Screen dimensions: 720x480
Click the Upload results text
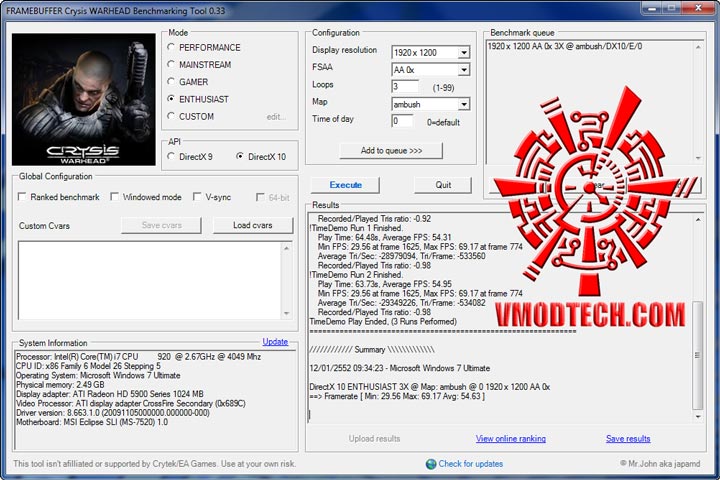(374, 439)
